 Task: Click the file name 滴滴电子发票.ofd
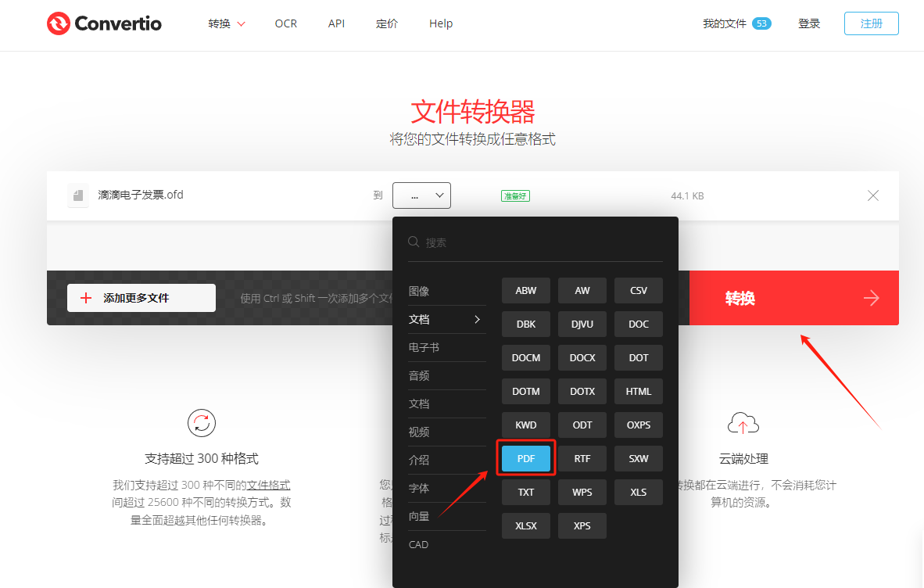point(140,195)
